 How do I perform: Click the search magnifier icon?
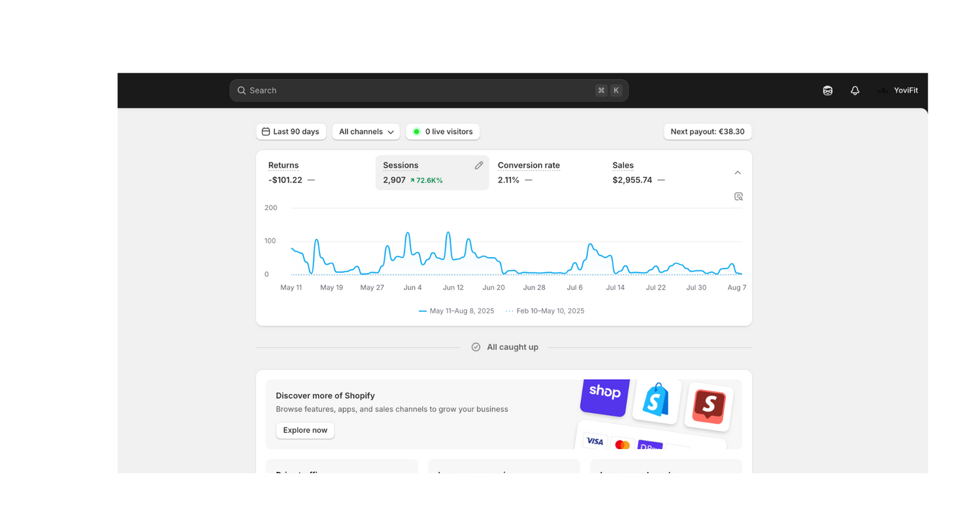coord(242,91)
